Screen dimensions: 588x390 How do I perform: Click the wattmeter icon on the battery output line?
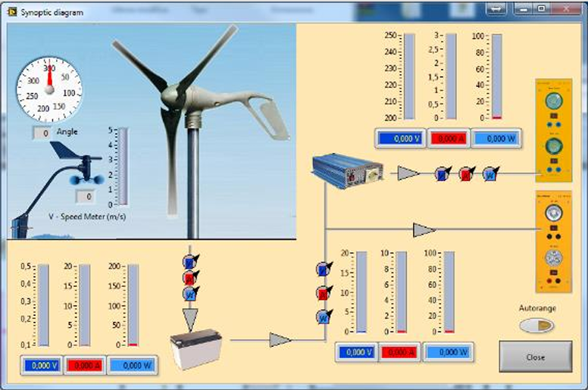324,317
